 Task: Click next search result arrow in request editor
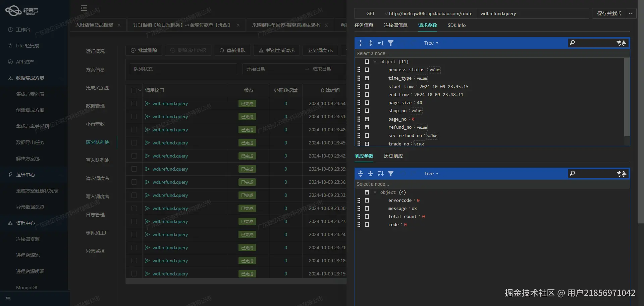click(619, 43)
